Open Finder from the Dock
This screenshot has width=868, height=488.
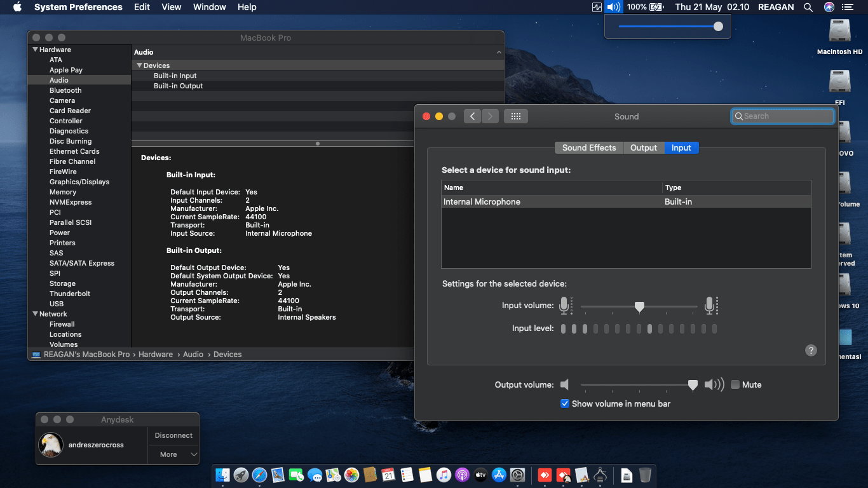pos(222,475)
